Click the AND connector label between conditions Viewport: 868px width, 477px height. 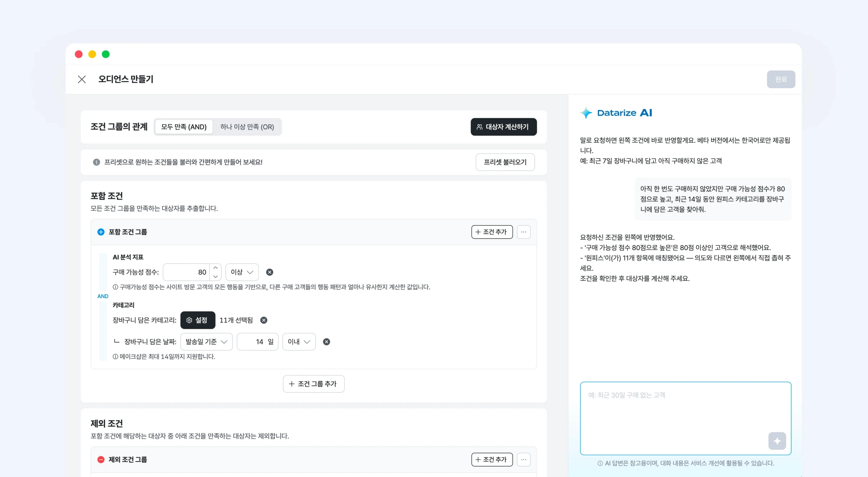click(x=103, y=296)
